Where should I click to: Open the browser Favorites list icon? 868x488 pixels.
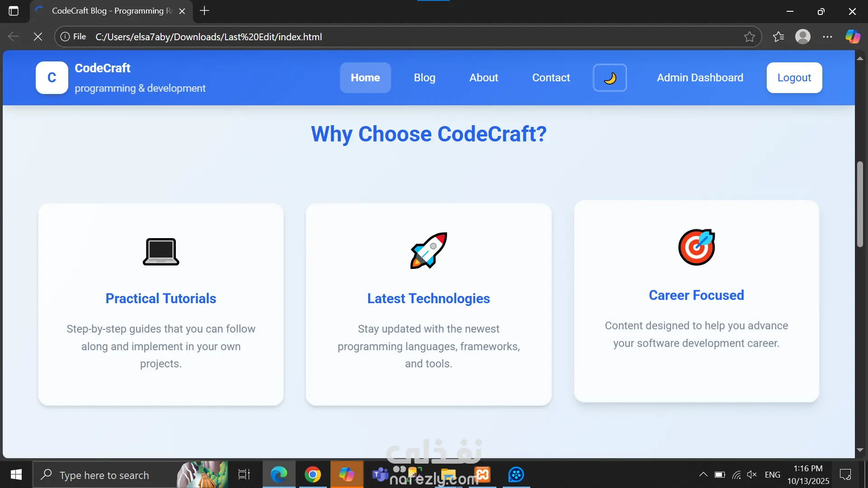[778, 37]
